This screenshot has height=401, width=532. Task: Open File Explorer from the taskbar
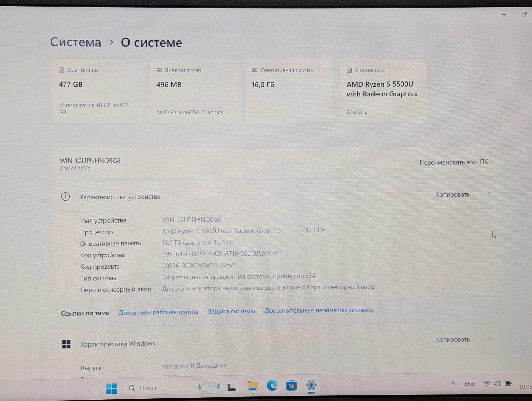(252, 386)
